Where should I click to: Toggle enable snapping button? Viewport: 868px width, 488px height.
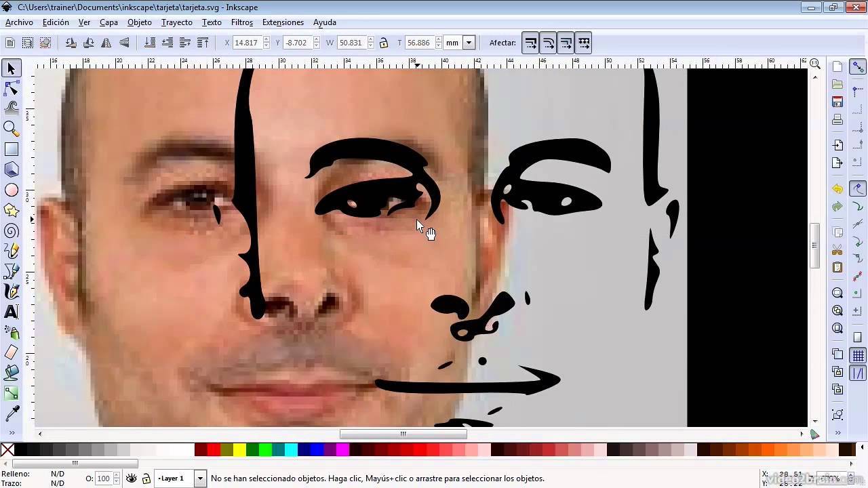click(859, 67)
